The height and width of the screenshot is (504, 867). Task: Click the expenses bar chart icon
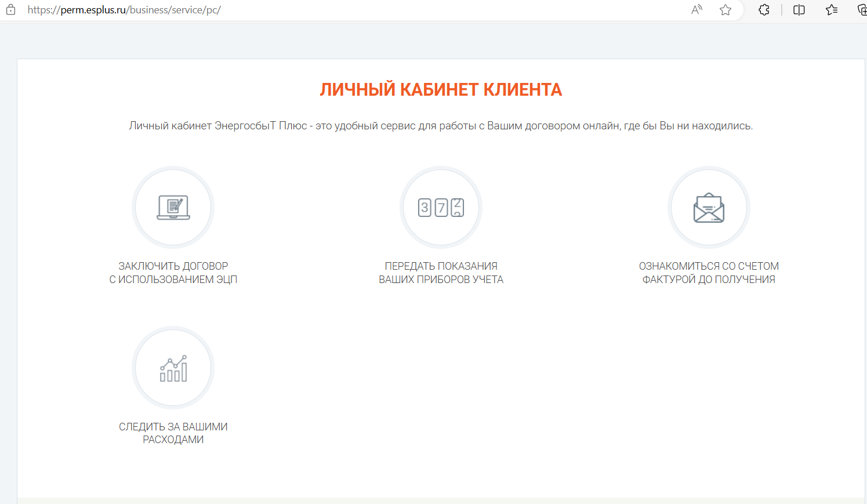pos(173,368)
